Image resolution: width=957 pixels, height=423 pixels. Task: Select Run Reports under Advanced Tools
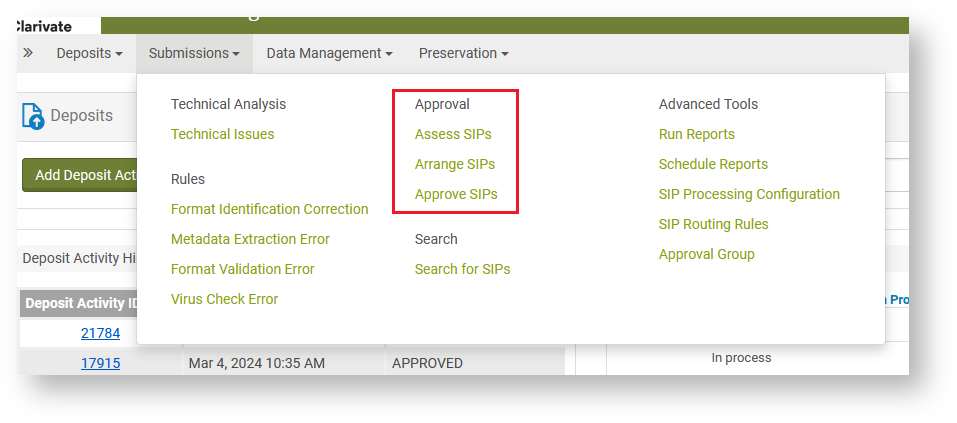click(x=696, y=134)
